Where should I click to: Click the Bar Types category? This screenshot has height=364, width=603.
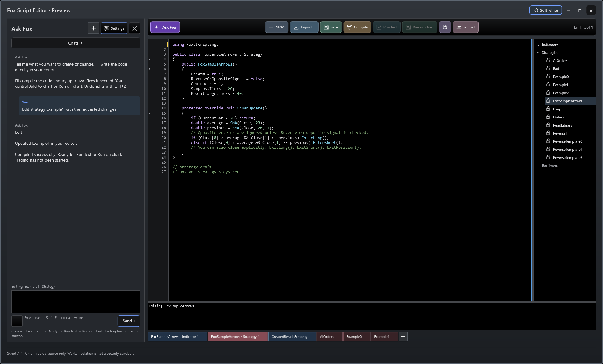(x=549, y=165)
